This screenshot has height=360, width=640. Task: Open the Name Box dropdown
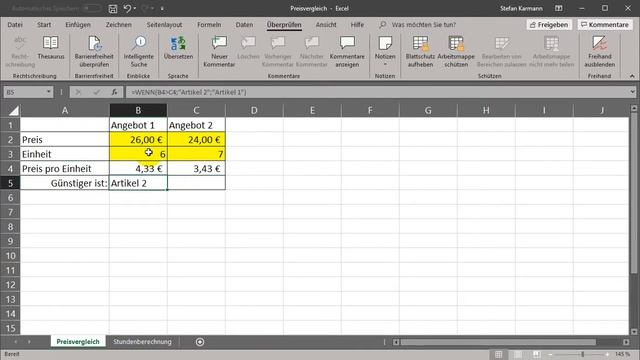(x=48, y=92)
